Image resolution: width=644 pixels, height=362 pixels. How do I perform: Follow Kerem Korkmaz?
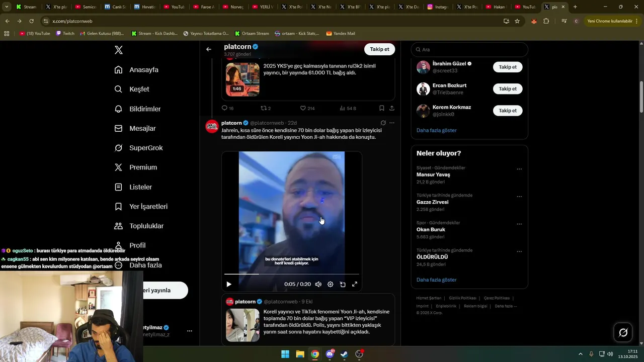(x=508, y=111)
